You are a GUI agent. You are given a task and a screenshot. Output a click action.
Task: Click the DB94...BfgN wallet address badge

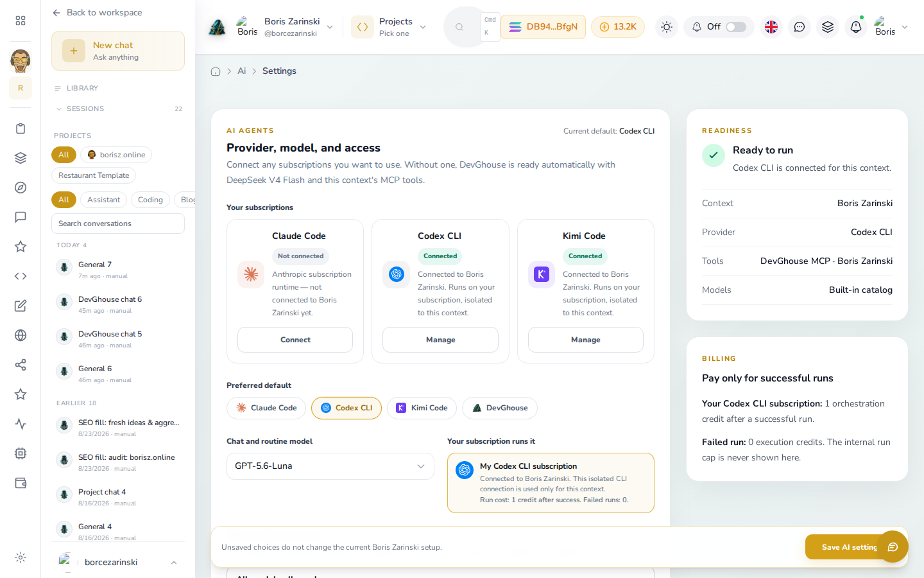tap(543, 27)
